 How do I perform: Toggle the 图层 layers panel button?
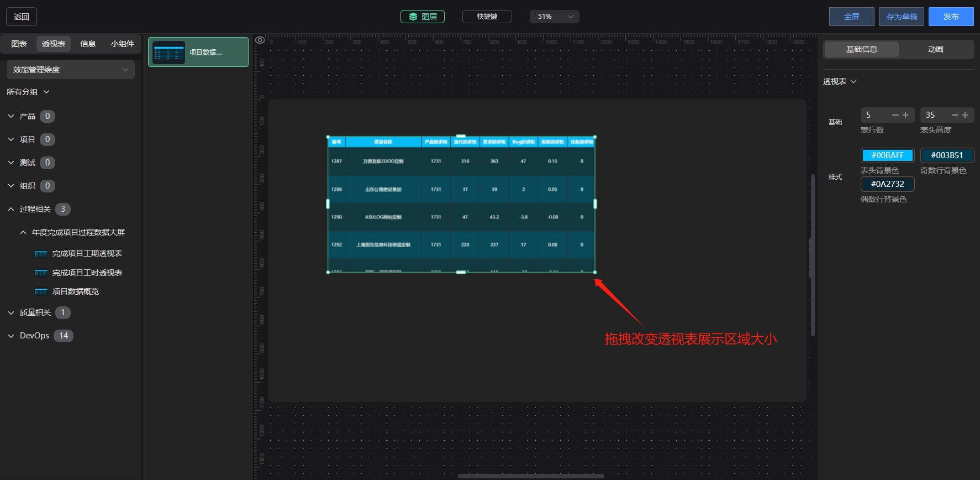[423, 17]
